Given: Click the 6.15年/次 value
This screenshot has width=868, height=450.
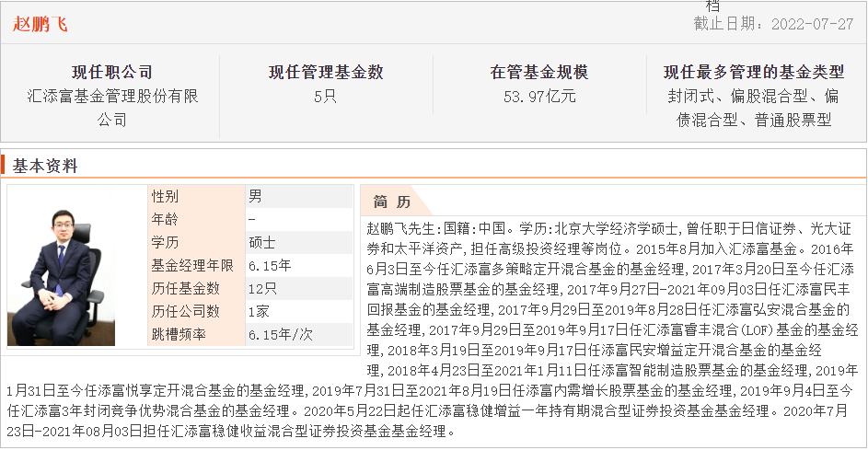Looking at the screenshot, I should [280, 334].
